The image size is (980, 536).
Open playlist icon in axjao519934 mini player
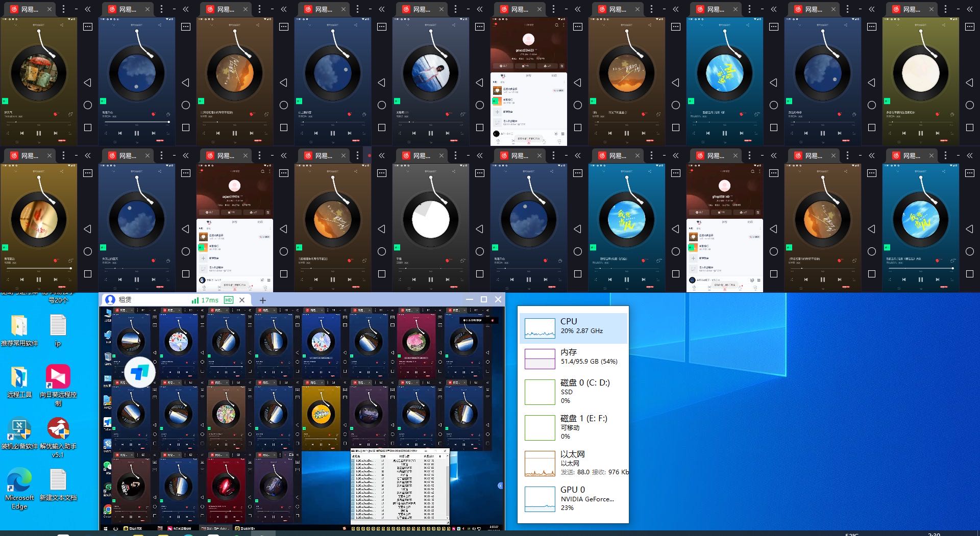pos(269,280)
